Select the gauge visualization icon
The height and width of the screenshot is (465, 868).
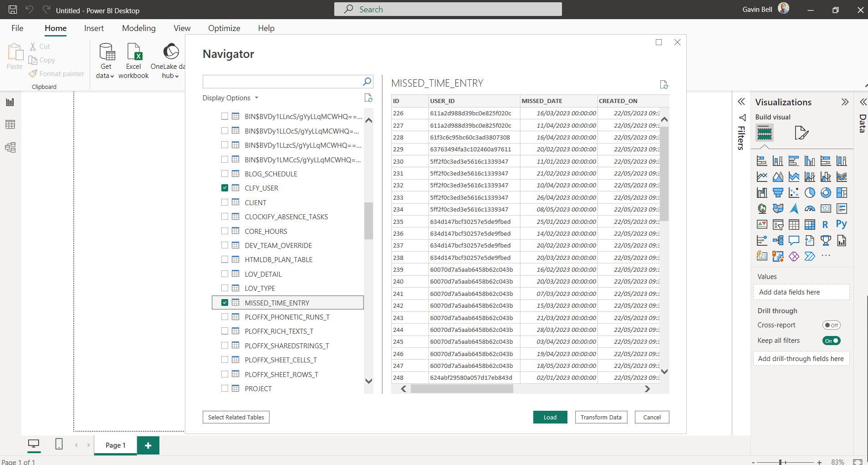coord(810,208)
